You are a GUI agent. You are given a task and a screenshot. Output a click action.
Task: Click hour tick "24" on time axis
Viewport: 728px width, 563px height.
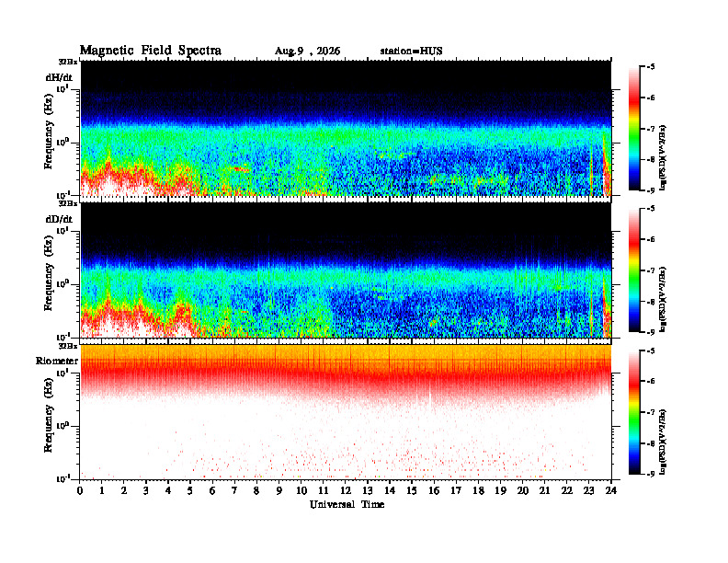click(x=611, y=491)
